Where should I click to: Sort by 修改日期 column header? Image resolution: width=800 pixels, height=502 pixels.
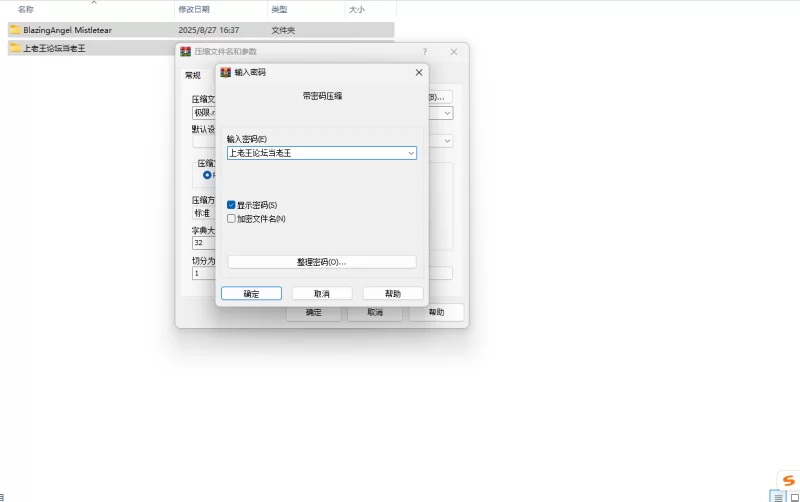point(194,9)
